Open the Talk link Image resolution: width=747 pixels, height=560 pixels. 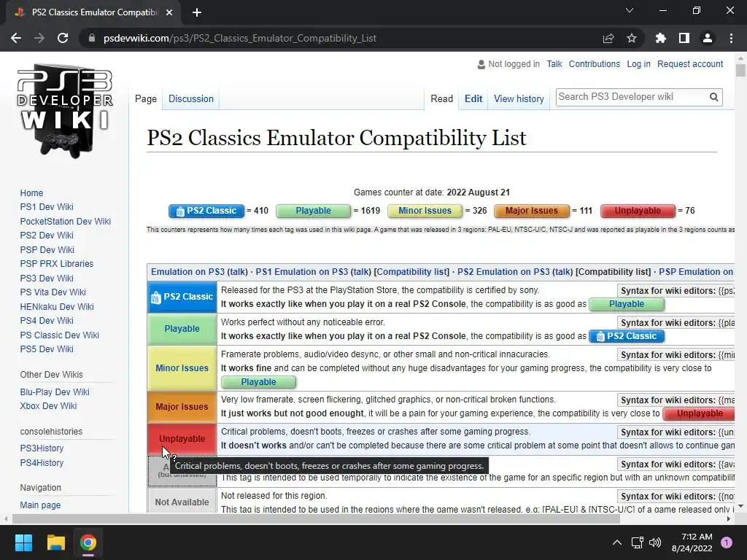pyautogui.click(x=554, y=64)
